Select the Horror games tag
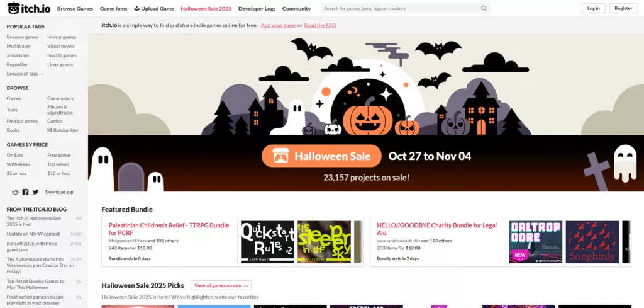This screenshot has height=308, width=644. [x=62, y=37]
